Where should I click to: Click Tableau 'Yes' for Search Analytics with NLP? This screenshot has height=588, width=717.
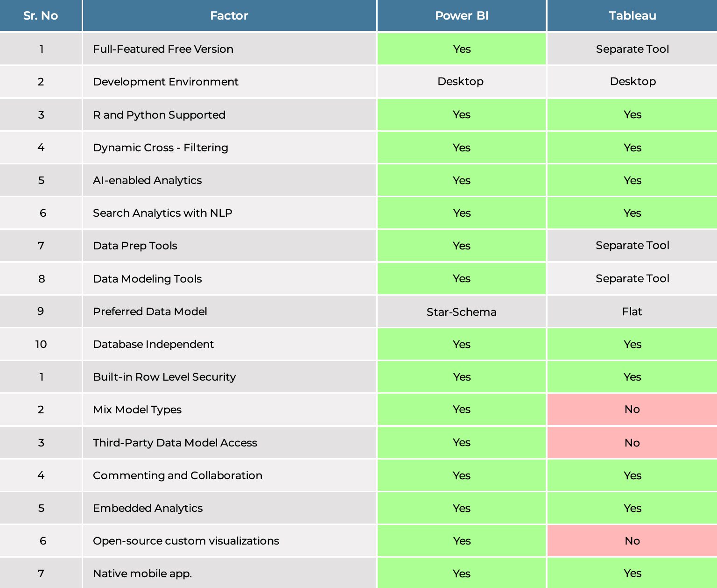point(633,213)
